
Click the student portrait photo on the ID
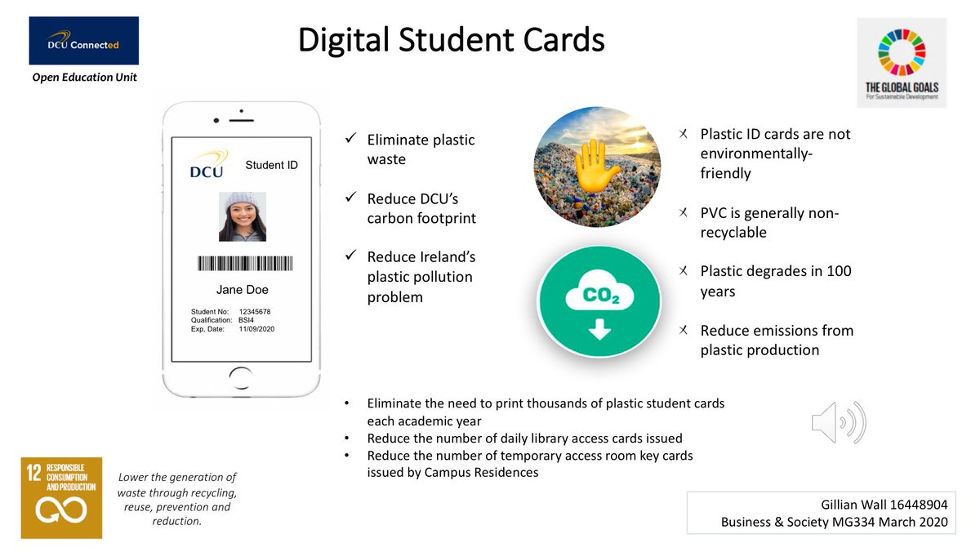click(243, 216)
